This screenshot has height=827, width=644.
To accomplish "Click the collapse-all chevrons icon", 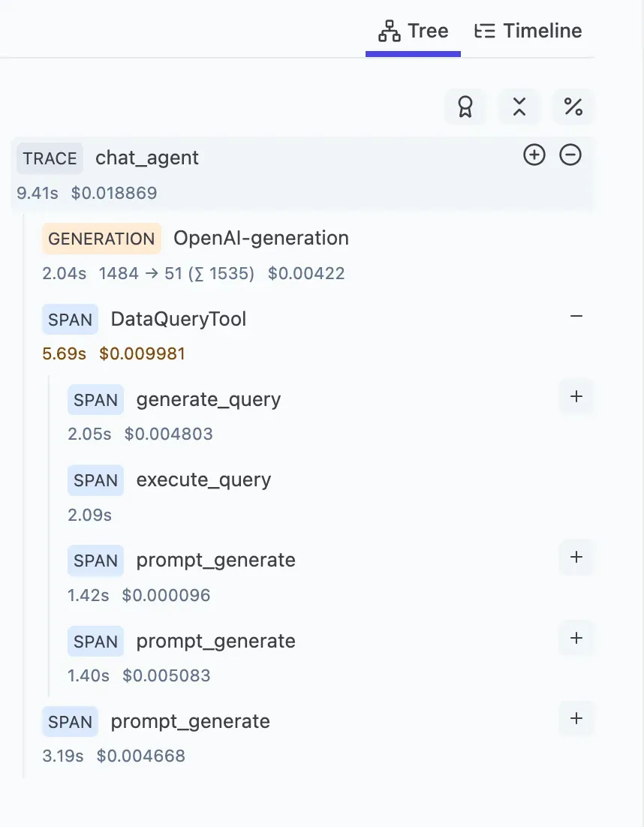I will pos(519,107).
